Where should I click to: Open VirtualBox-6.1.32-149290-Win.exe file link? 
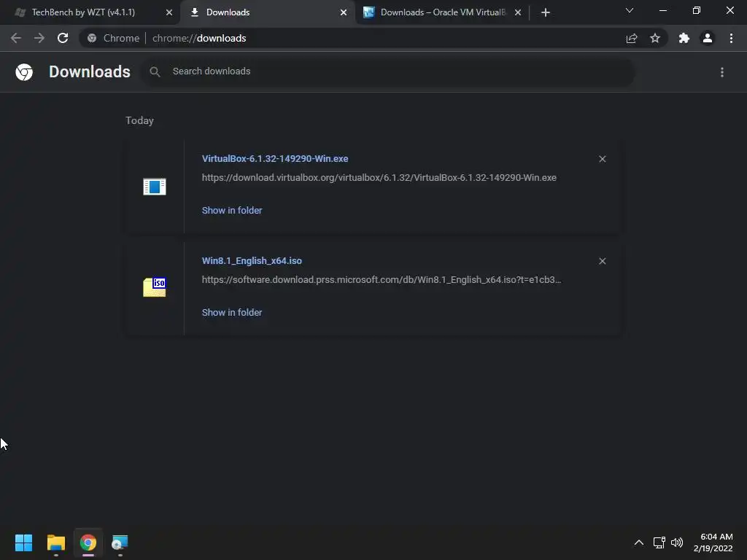point(275,158)
